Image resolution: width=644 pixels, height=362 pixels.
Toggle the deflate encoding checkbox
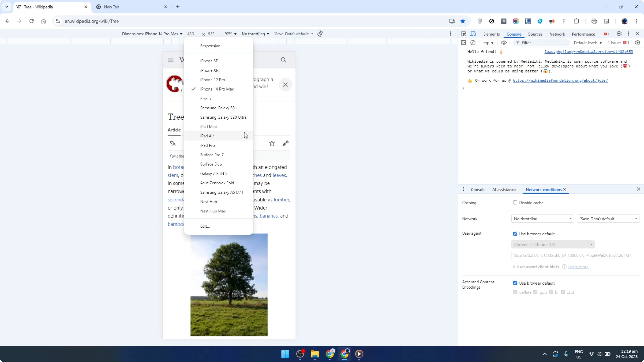point(515,292)
